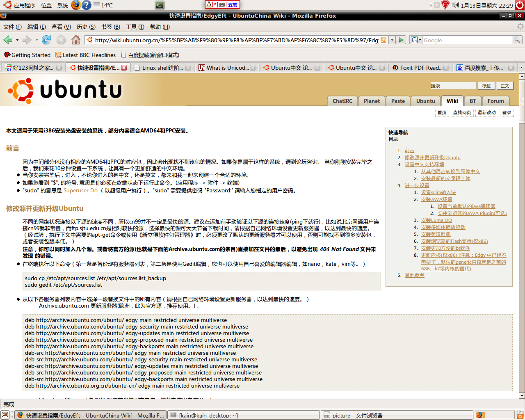Image resolution: width=525 pixels, height=420 pixels.
Task: Click the 最新改动 button
Action: 486,112
